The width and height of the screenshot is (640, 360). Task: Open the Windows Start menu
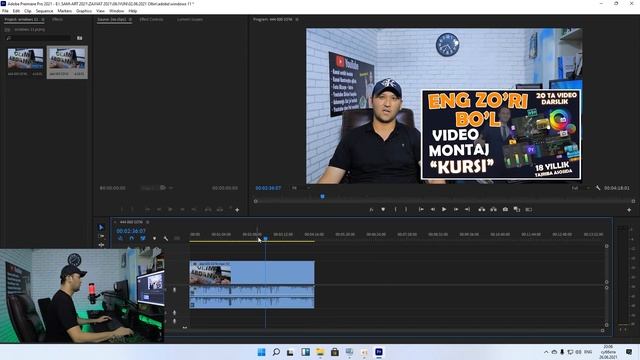coord(261,352)
